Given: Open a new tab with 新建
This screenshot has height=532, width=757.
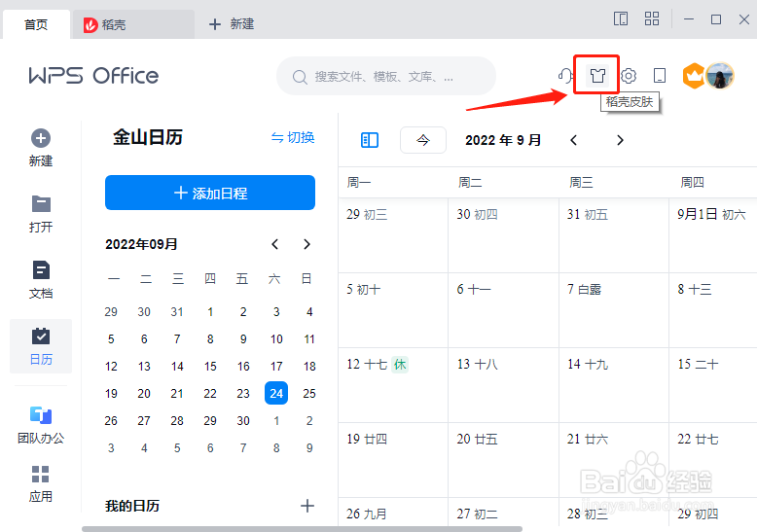Looking at the screenshot, I should tap(232, 24).
